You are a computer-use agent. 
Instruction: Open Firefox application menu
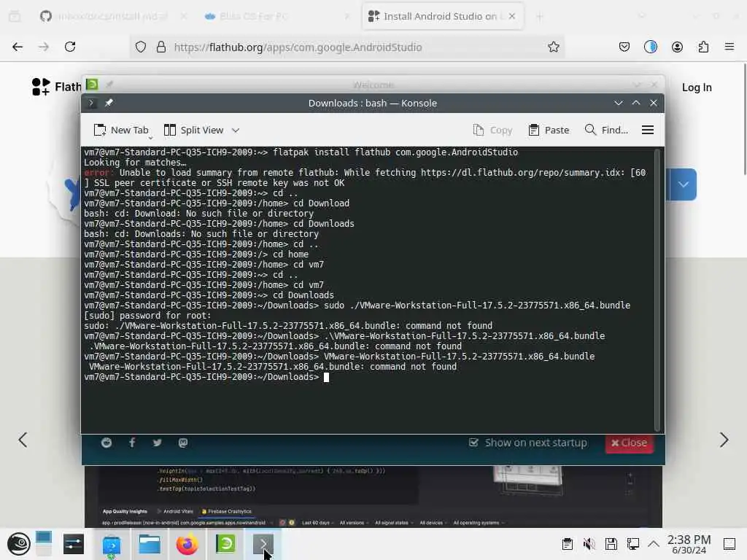pyautogui.click(x=729, y=47)
